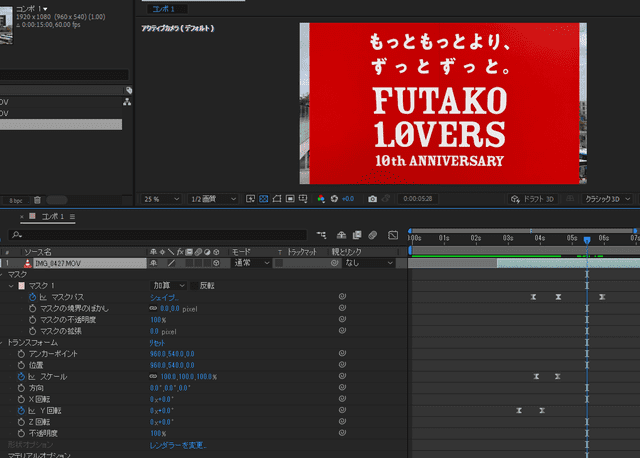Screen dimensions: 640x458
Task: Click the シェイプ... mask shape link
Action: pyautogui.click(x=164, y=298)
